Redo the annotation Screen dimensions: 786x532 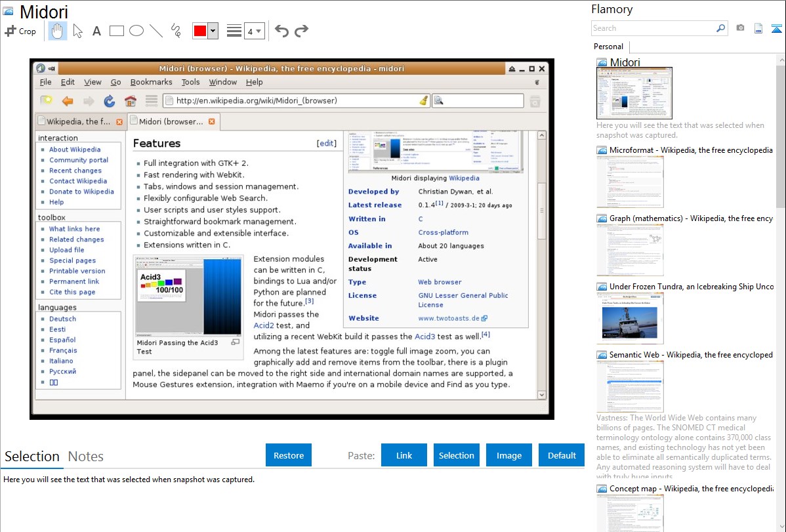301,31
